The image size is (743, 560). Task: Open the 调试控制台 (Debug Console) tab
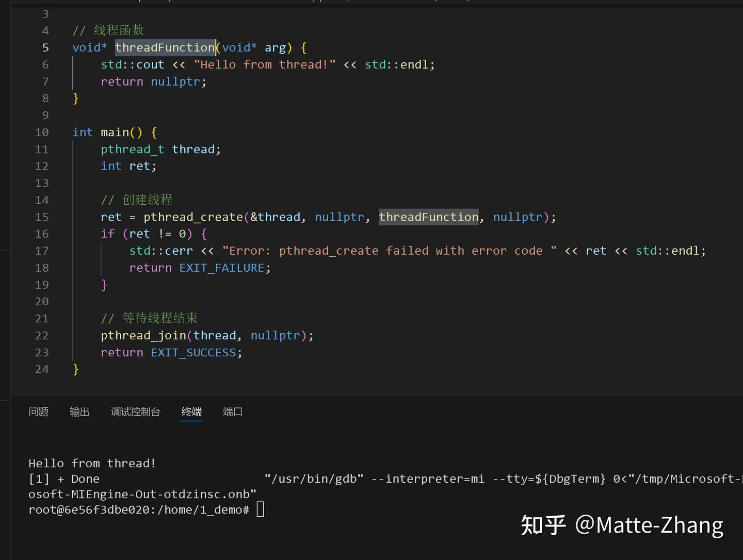(x=136, y=411)
